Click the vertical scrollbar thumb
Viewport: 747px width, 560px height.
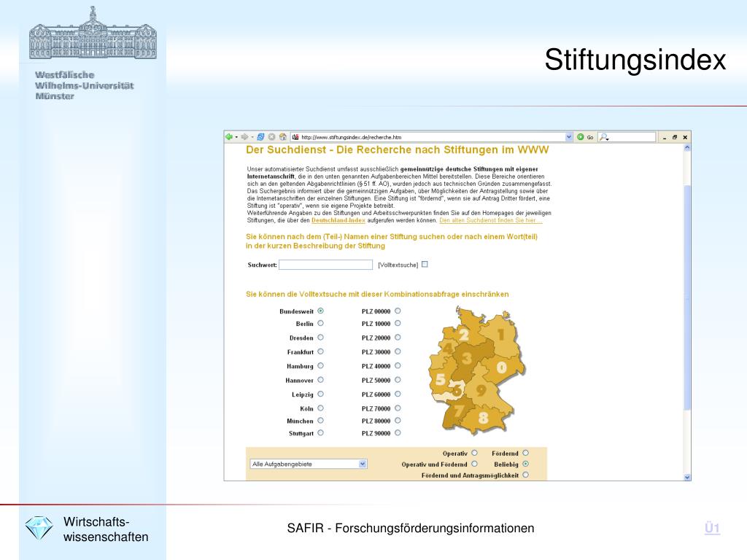point(687,297)
